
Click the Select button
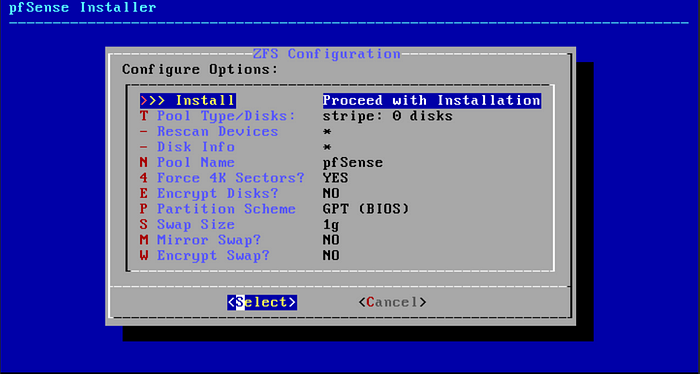[262, 302]
